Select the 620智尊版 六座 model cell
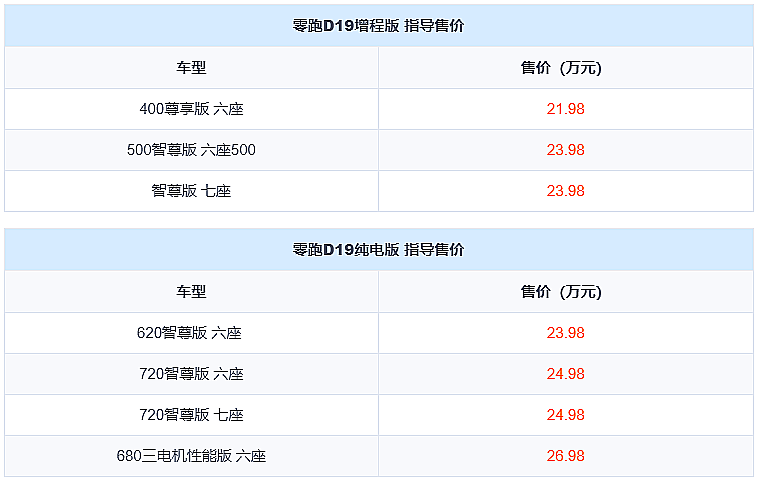Image resolution: width=759 pixels, height=481 pixels. click(191, 333)
